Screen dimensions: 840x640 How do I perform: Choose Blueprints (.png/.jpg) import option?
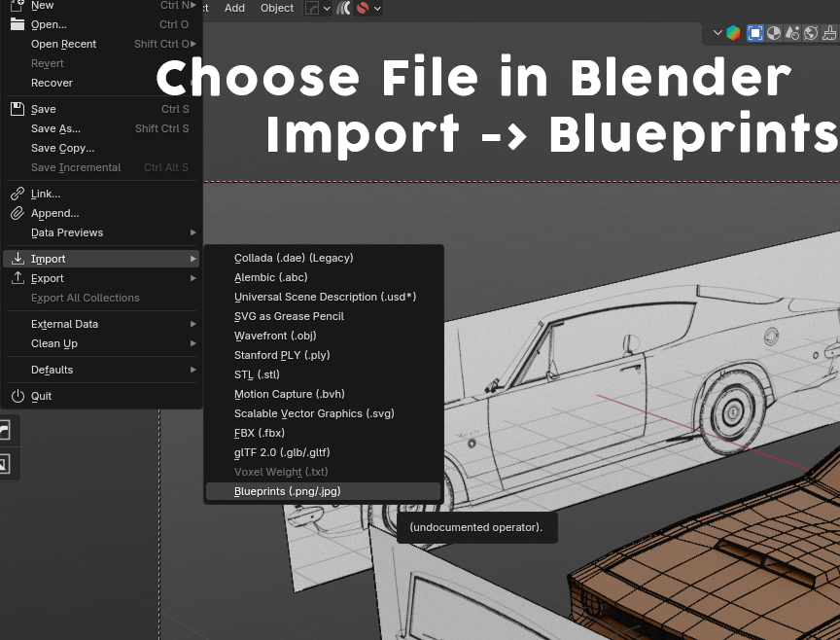(323, 491)
